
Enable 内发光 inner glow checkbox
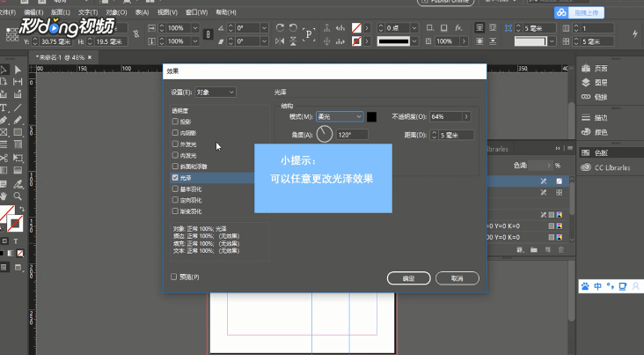pos(175,155)
